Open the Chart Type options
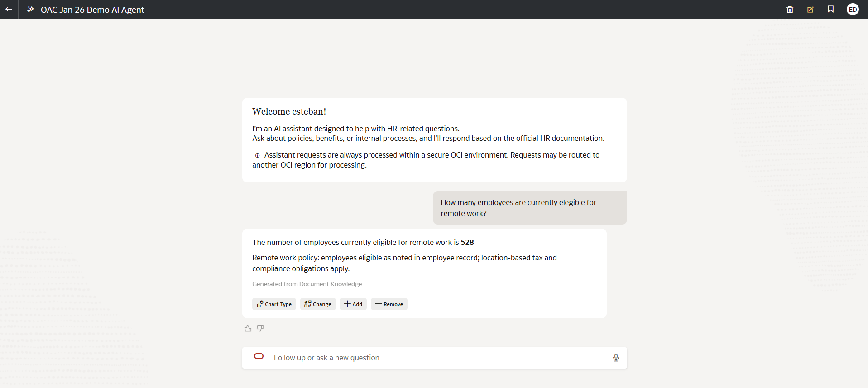This screenshot has height=388, width=868. [x=274, y=304]
